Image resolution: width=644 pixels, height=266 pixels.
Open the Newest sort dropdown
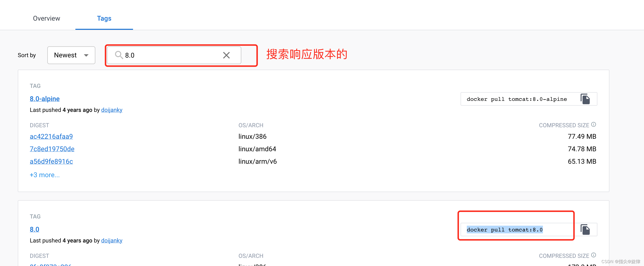click(x=71, y=55)
